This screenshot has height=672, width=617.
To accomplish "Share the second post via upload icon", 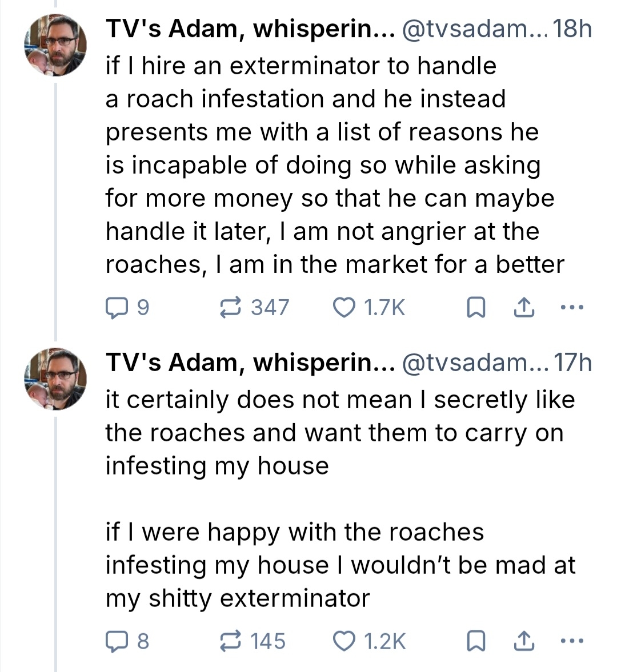I will pyautogui.click(x=523, y=642).
